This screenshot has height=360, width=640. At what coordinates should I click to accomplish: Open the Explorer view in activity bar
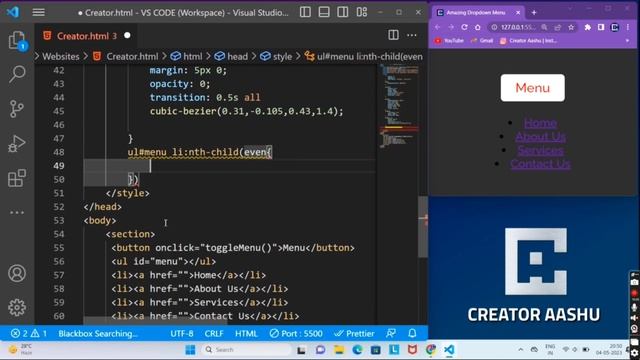(x=17, y=40)
